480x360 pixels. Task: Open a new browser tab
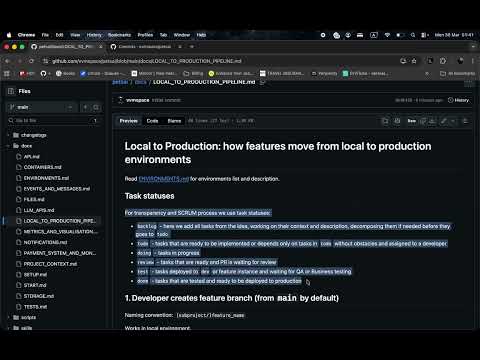point(192,47)
